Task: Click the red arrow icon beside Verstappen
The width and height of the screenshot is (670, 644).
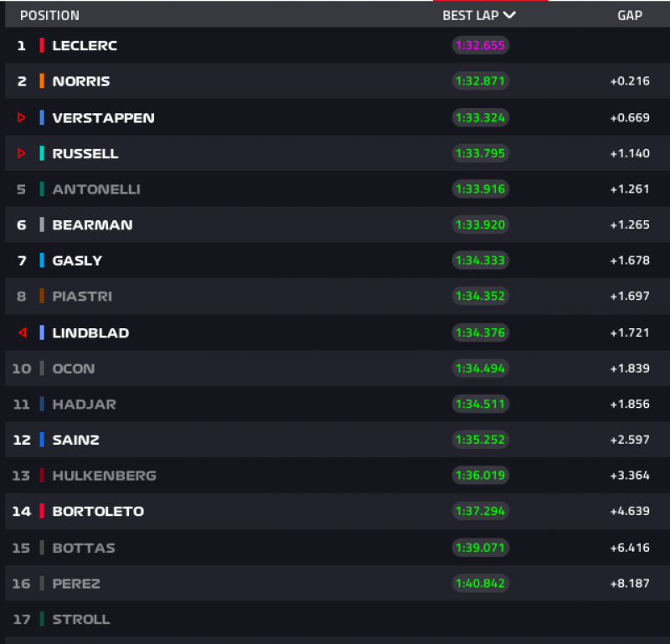Action: pos(22,118)
